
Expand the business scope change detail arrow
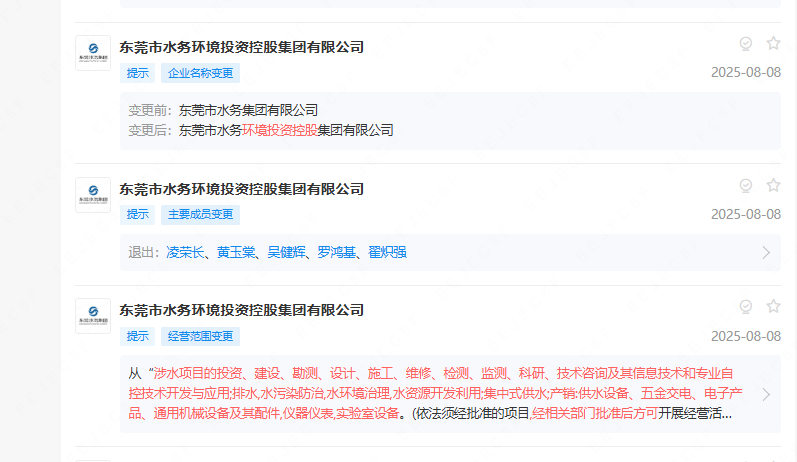pyautogui.click(x=766, y=394)
